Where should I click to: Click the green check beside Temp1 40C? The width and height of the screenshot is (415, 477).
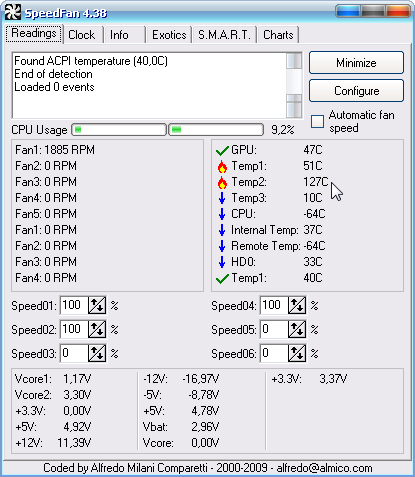point(222,278)
